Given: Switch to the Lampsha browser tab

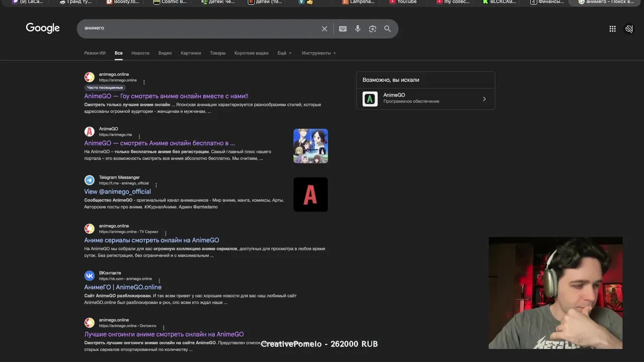Looking at the screenshot, I should click(x=357, y=3).
